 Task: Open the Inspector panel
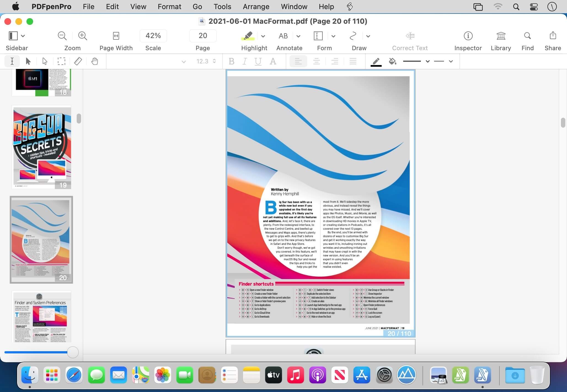pos(468,36)
